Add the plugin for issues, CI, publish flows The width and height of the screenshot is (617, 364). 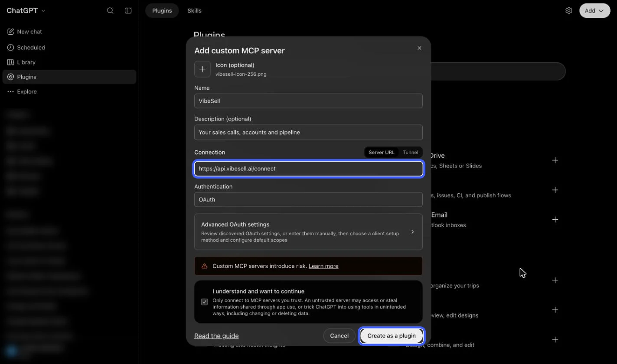tap(555, 190)
